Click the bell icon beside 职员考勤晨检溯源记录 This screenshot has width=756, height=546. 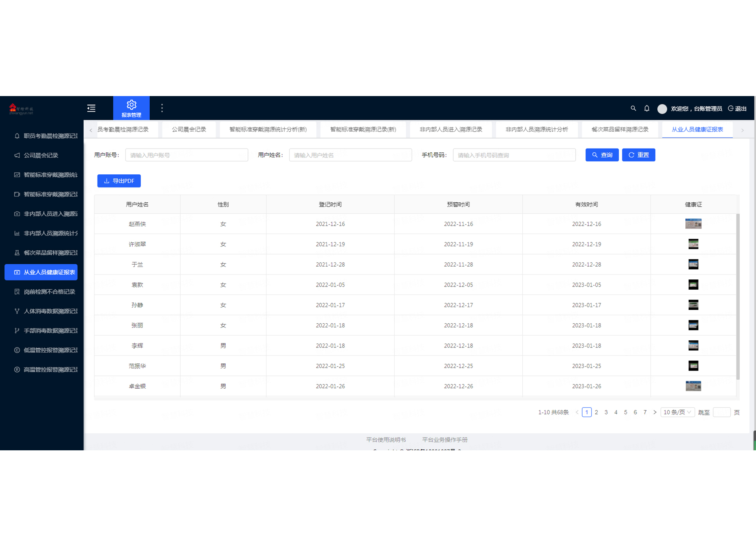click(x=17, y=136)
